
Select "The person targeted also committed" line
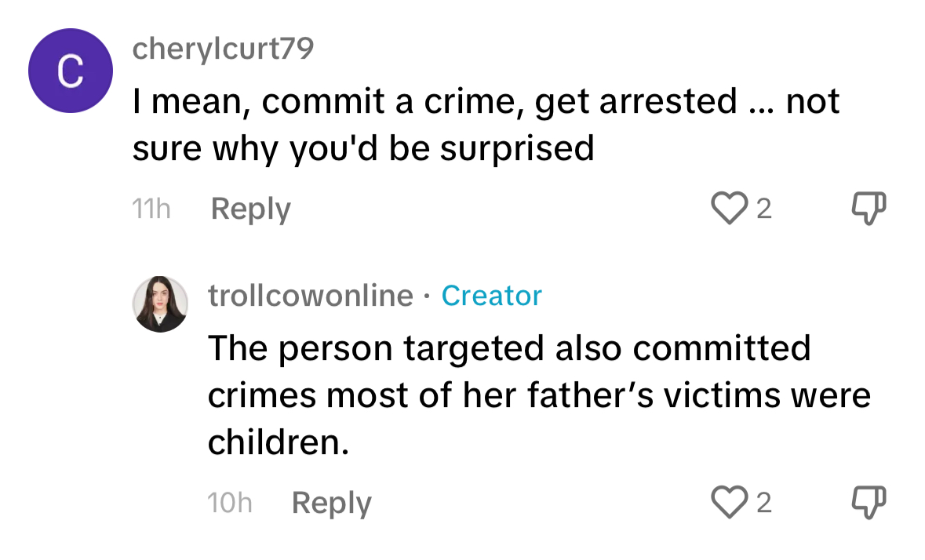pos(509,347)
